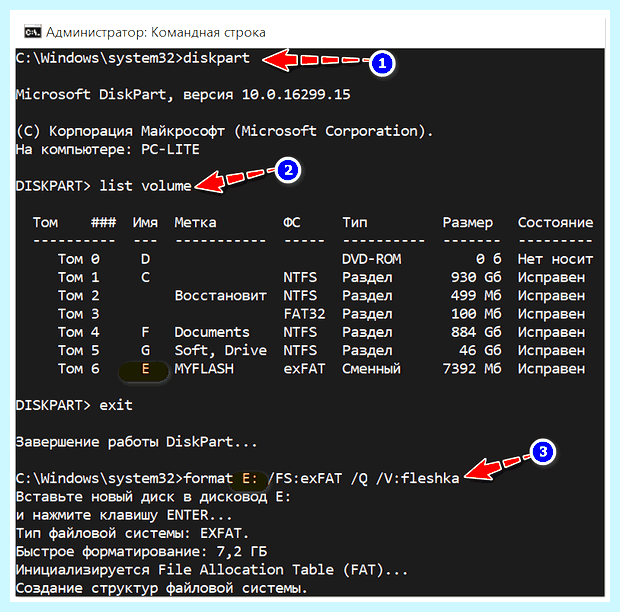Click the blue annotation circle number 1
Screen dimensions: 620x612
click(382, 64)
